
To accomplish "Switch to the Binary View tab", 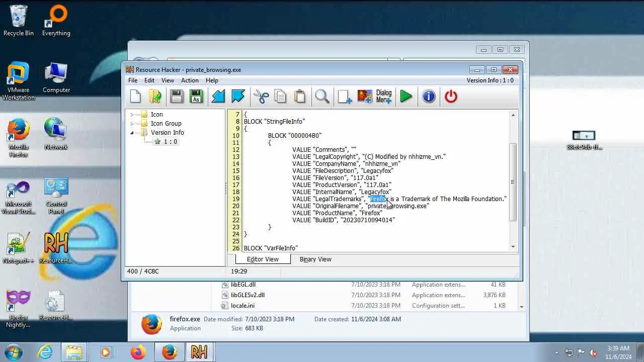I will click(x=315, y=259).
